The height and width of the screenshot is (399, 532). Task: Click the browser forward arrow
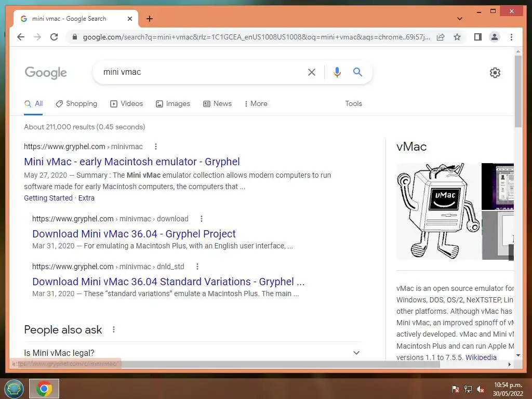37,37
